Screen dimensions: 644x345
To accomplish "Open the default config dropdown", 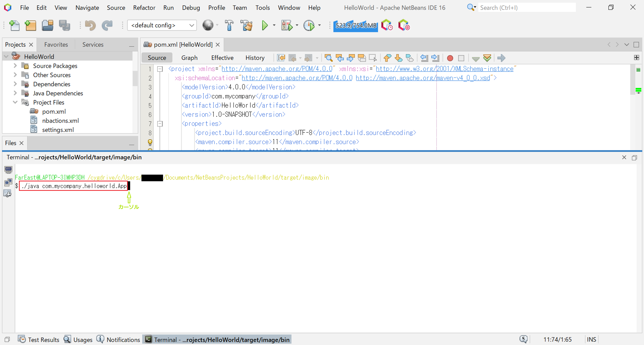I will 162,25.
